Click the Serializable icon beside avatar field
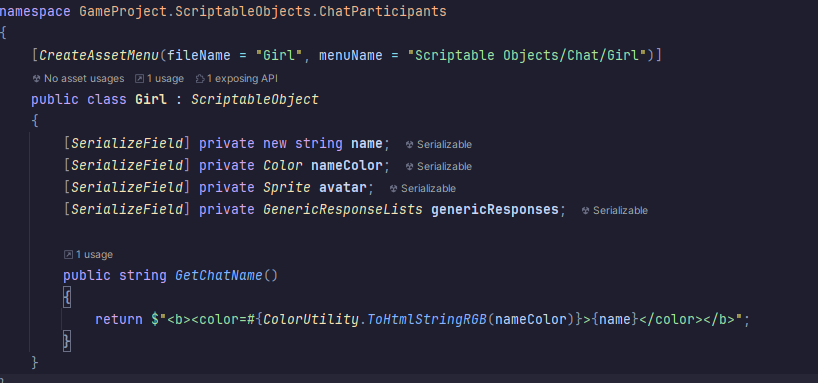 (394, 188)
